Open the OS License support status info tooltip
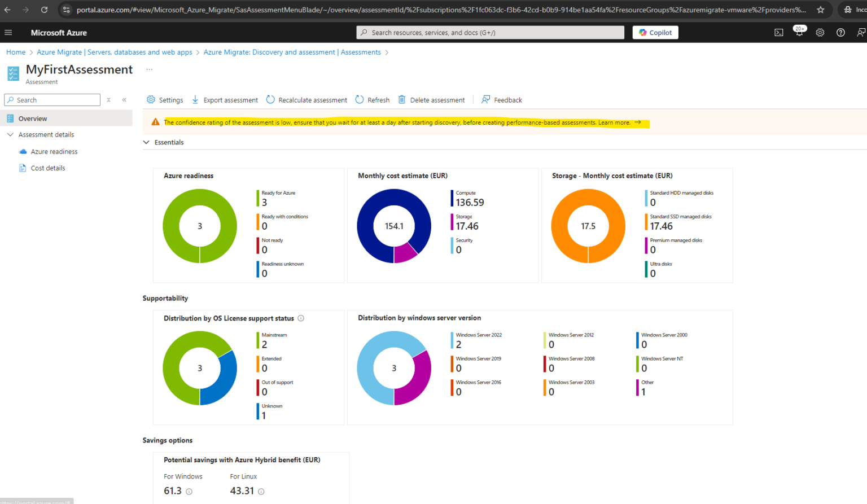The image size is (867, 504). click(300, 318)
